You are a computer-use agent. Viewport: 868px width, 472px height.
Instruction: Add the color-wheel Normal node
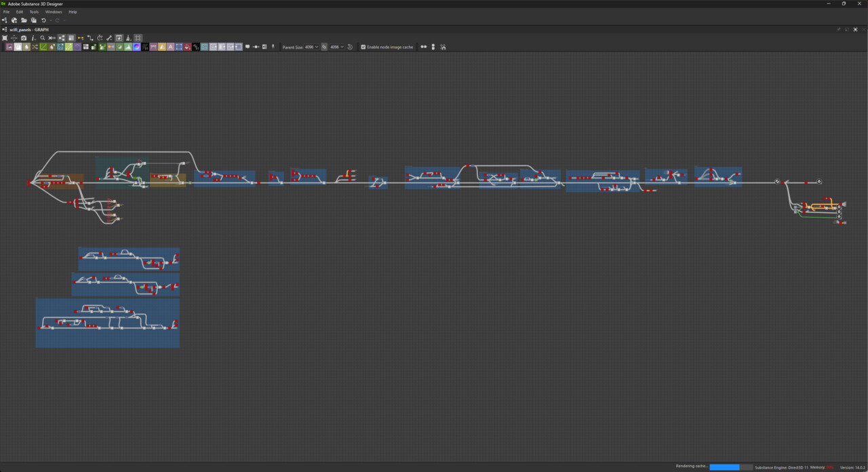[136, 47]
